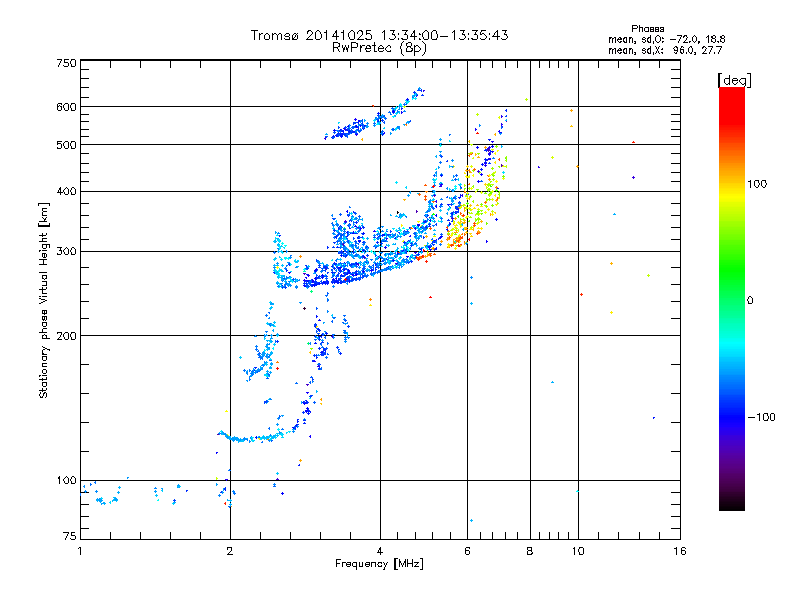The height and width of the screenshot is (600, 800).
Task: Click the x-axis tick label "2"
Action: tap(230, 551)
